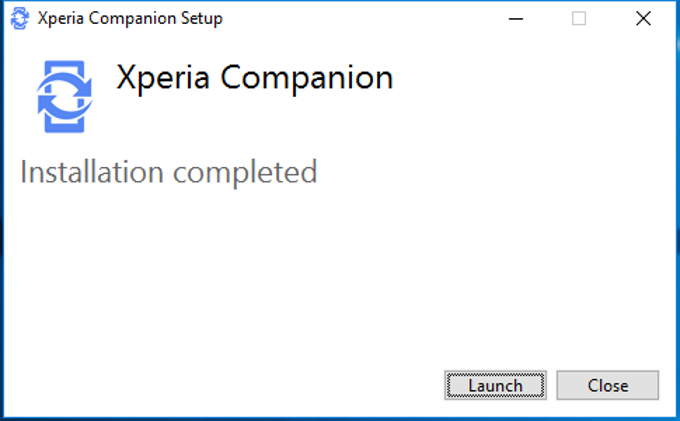The width and height of the screenshot is (680, 421).
Task: Click the greyed-out maximize button
Action: 579,19
